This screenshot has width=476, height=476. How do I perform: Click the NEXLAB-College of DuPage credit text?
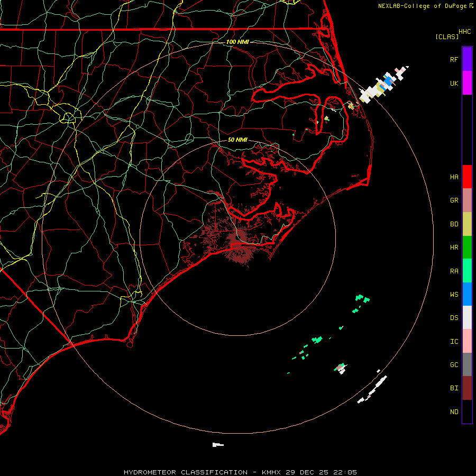423,6
